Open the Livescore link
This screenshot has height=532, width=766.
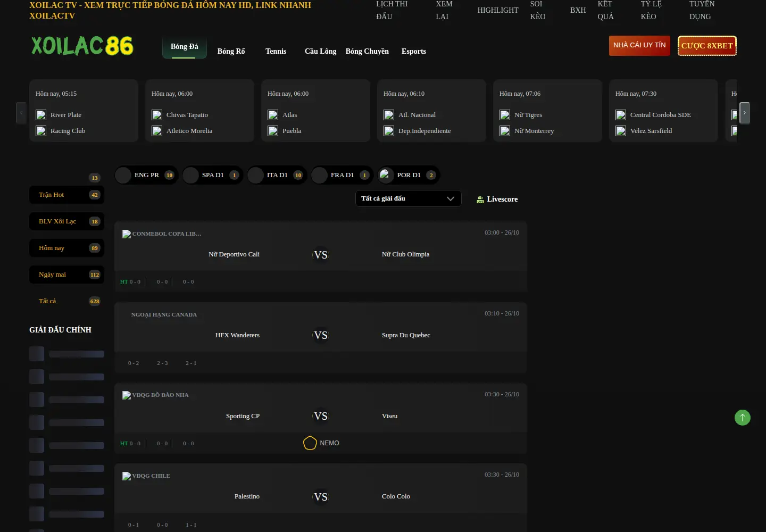497,199
